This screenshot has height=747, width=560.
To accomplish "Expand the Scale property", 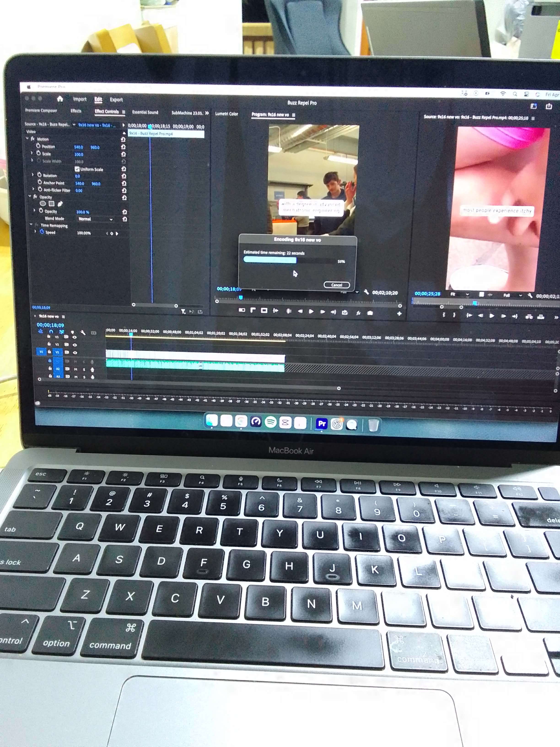I will [x=32, y=153].
